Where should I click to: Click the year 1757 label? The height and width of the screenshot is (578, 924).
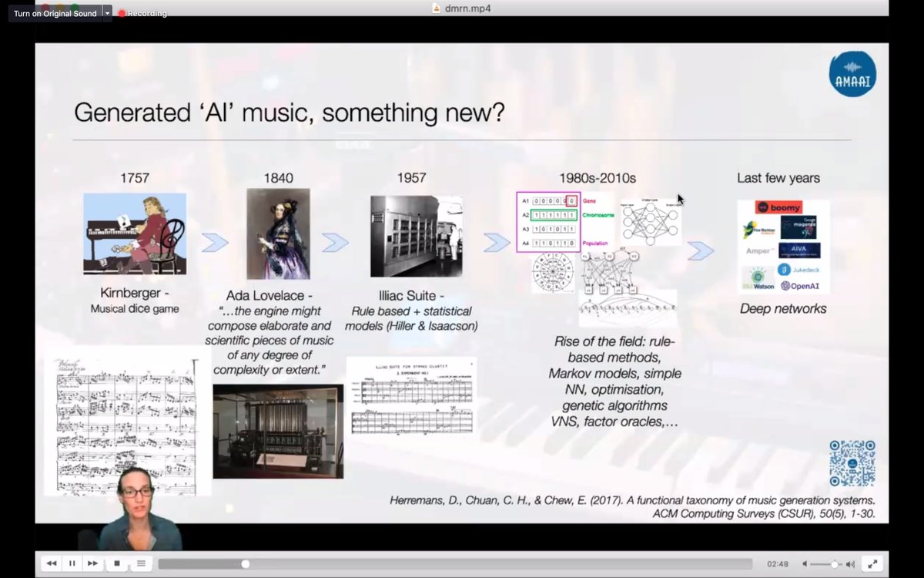(x=135, y=178)
